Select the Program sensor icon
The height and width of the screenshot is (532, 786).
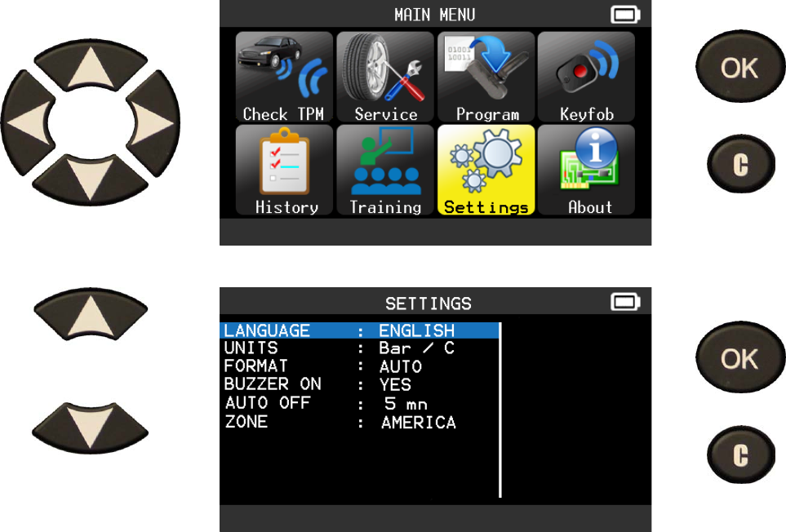486,78
